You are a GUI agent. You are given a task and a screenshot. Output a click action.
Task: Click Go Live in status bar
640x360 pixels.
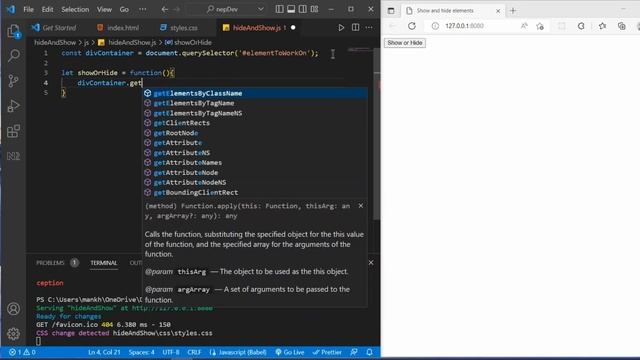coord(289,352)
